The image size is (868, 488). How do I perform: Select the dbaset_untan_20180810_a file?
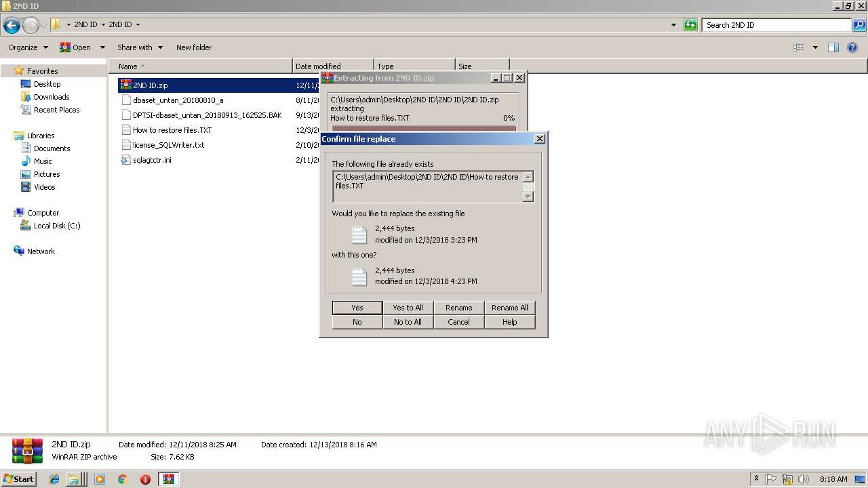(x=178, y=100)
